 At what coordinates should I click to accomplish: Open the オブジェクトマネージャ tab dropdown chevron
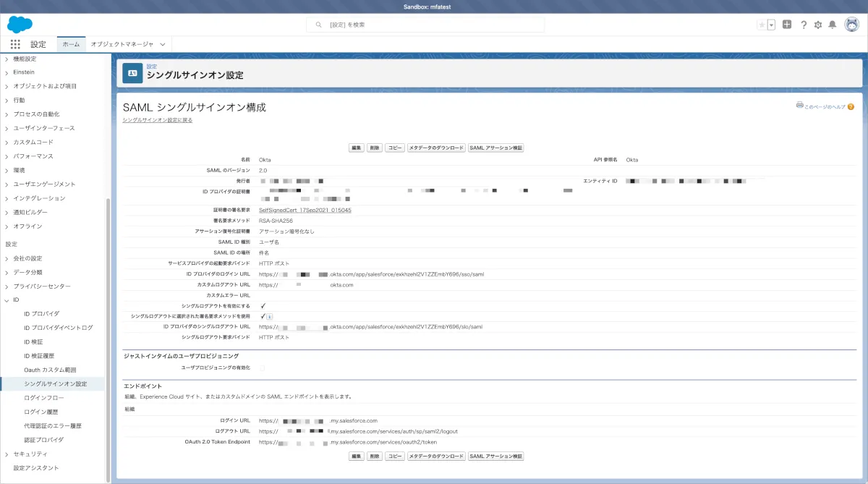163,44
